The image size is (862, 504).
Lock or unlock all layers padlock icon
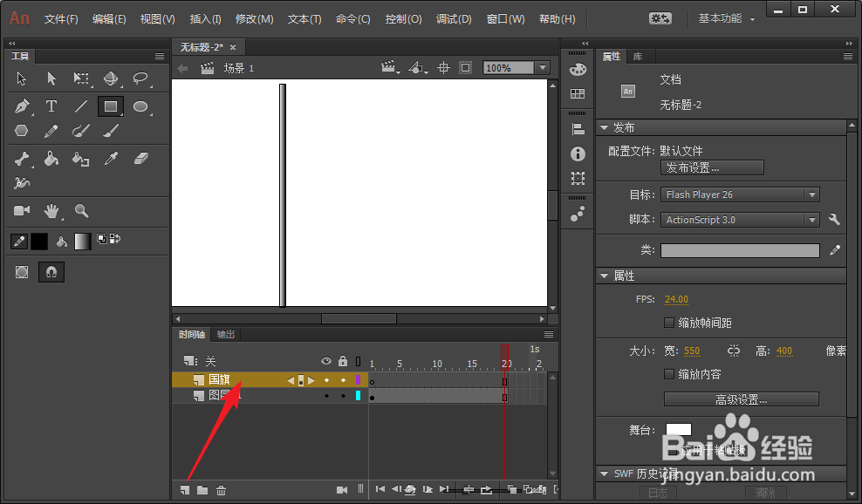343,361
